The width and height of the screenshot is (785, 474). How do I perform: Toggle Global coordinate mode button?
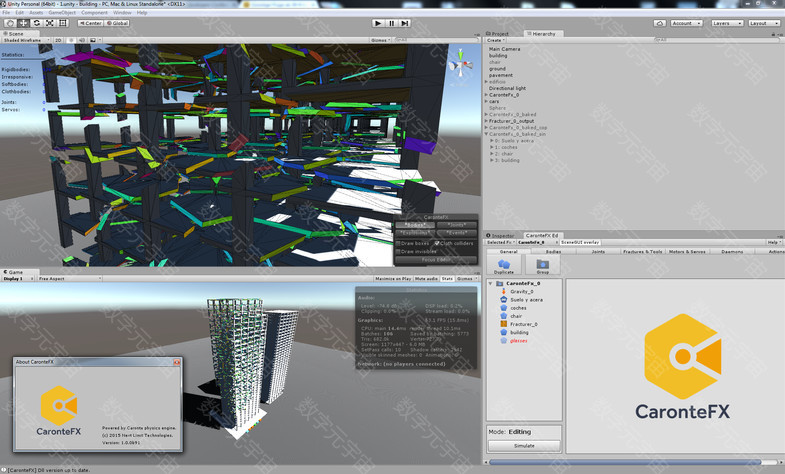click(x=117, y=23)
